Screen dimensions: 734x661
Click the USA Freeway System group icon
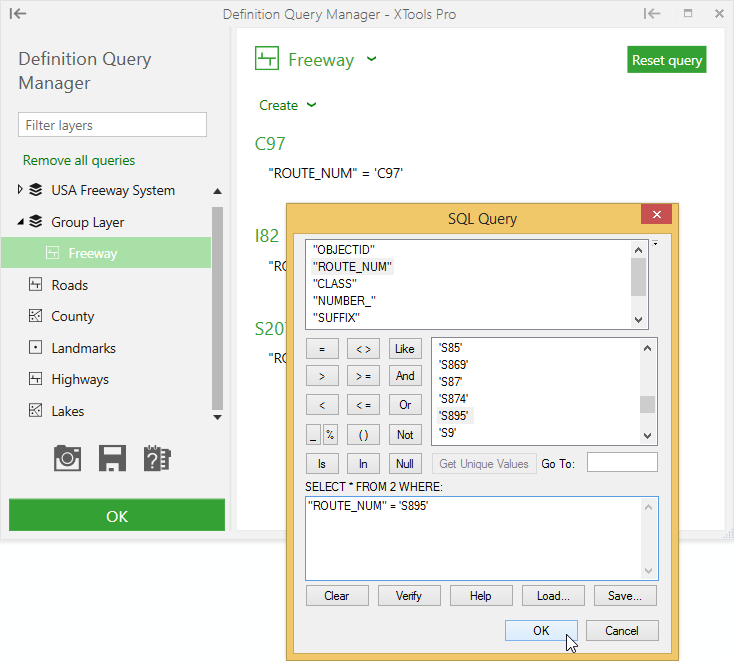click(36, 190)
